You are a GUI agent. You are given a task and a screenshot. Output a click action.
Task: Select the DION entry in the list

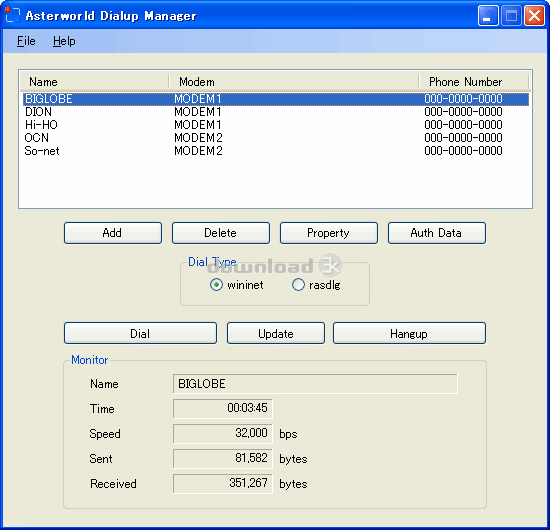276,112
